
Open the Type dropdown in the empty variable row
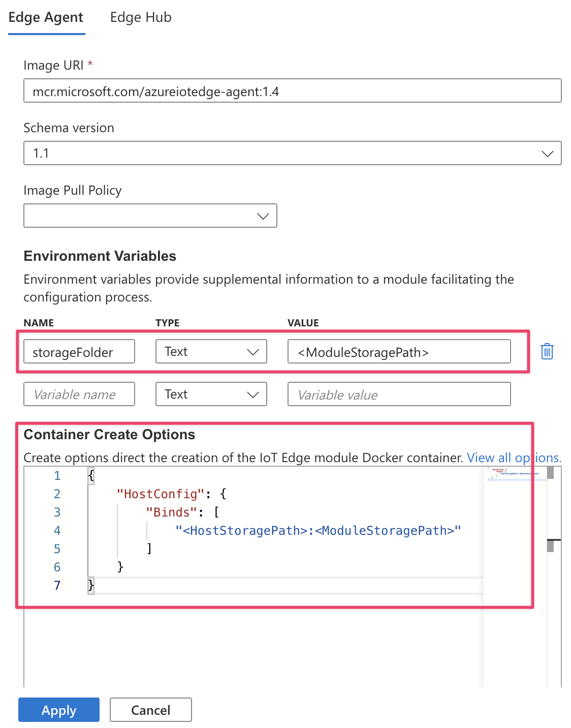211,395
